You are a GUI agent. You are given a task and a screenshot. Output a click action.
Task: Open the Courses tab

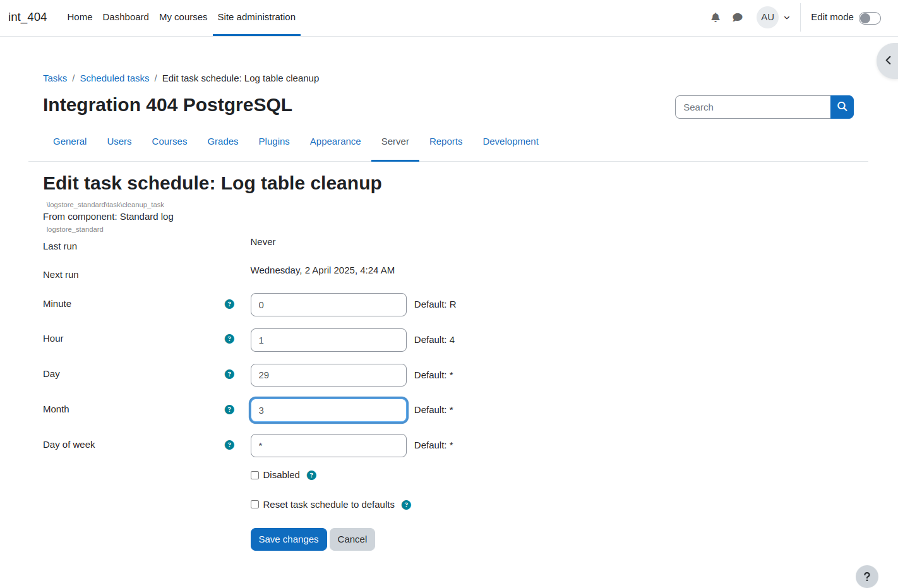[x=169, y=141]
